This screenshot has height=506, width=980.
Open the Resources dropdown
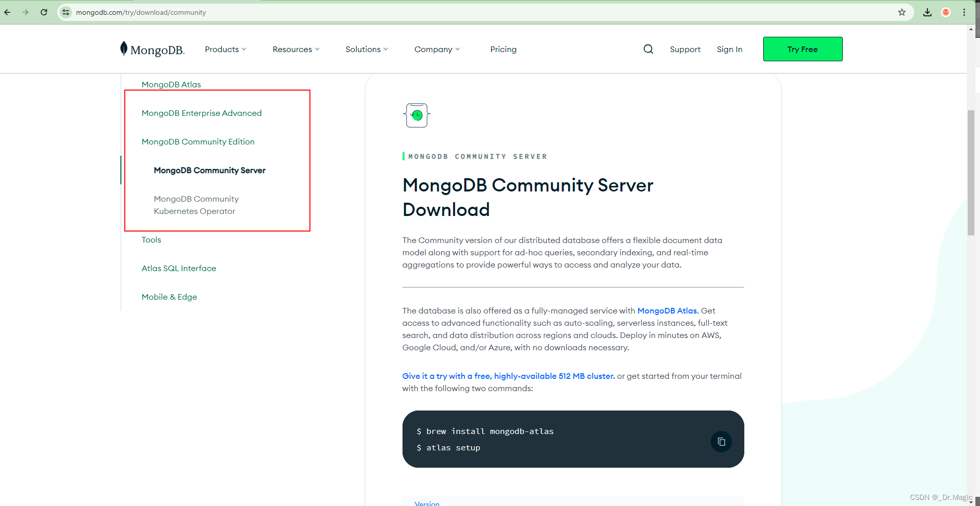tap(295, 49)
